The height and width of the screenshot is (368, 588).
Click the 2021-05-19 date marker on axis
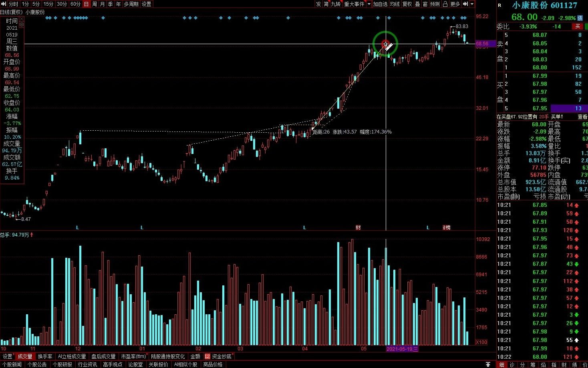402,349
